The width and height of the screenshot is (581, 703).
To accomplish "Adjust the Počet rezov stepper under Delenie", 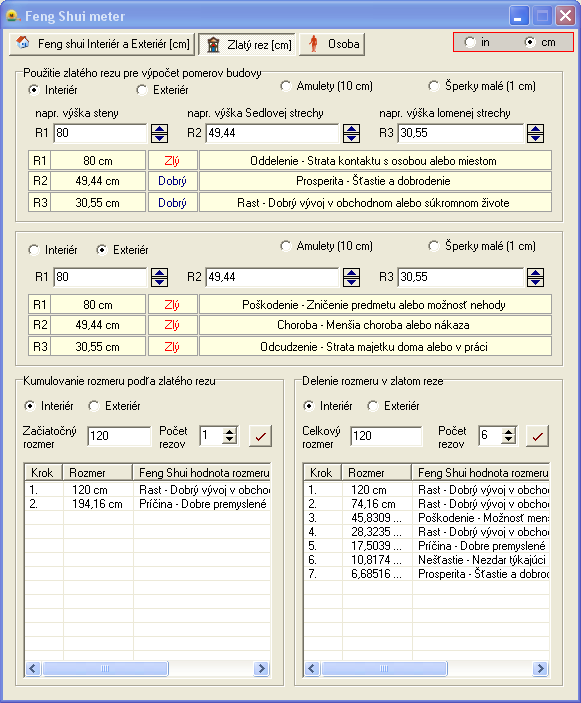I will point(508,435).
